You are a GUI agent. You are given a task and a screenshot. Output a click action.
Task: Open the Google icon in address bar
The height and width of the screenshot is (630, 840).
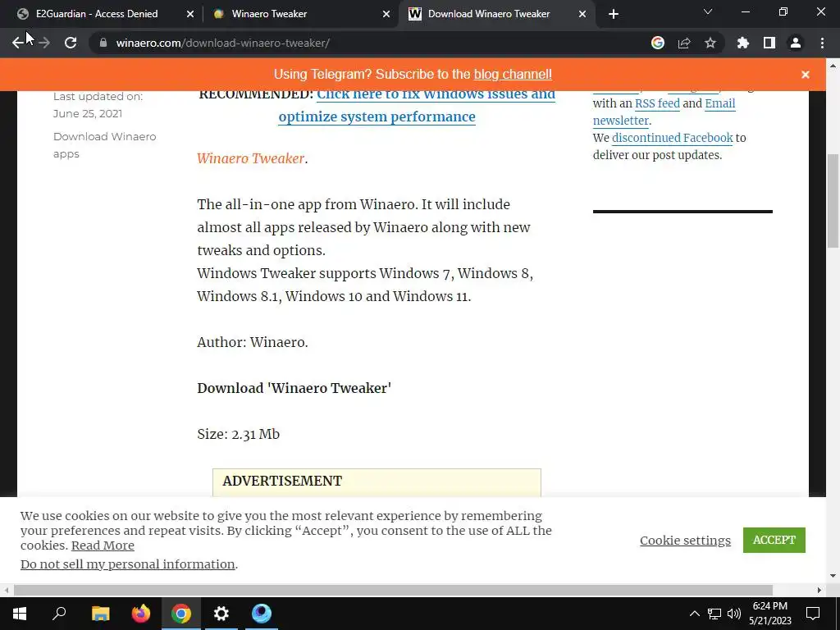tap(658, 43)
